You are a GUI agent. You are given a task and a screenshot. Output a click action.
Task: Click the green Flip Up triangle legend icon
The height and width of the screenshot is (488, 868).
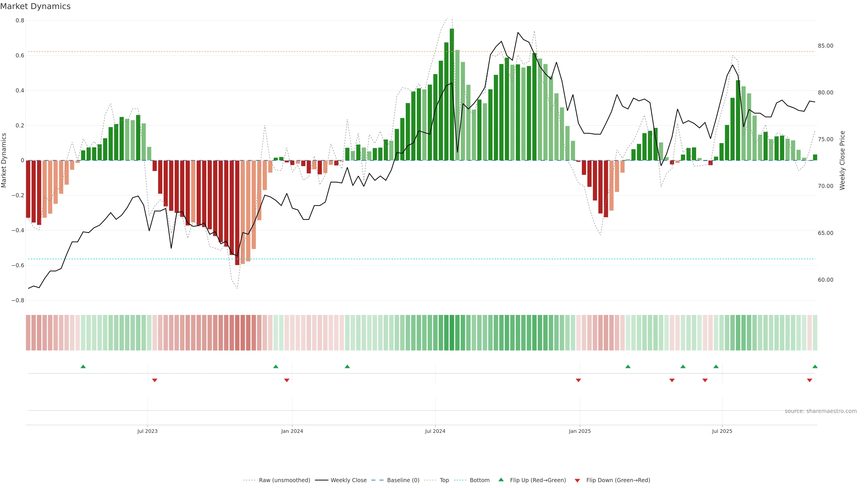[x=501, y=480]
